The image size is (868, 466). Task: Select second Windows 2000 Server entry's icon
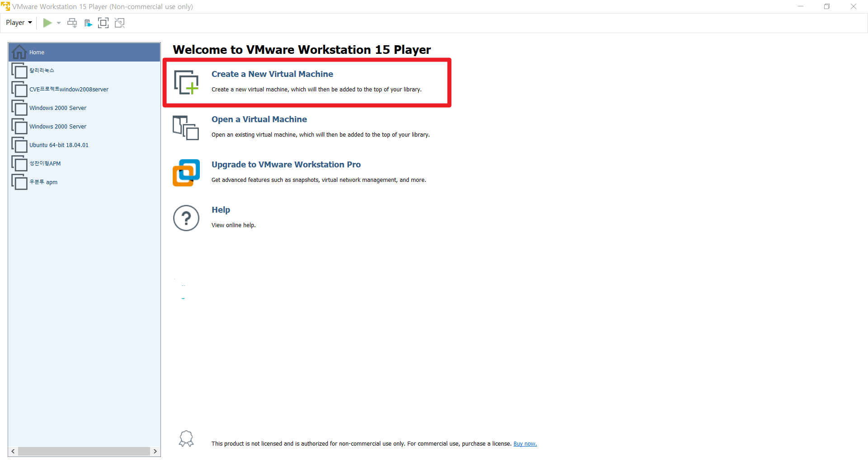point(19,127)
